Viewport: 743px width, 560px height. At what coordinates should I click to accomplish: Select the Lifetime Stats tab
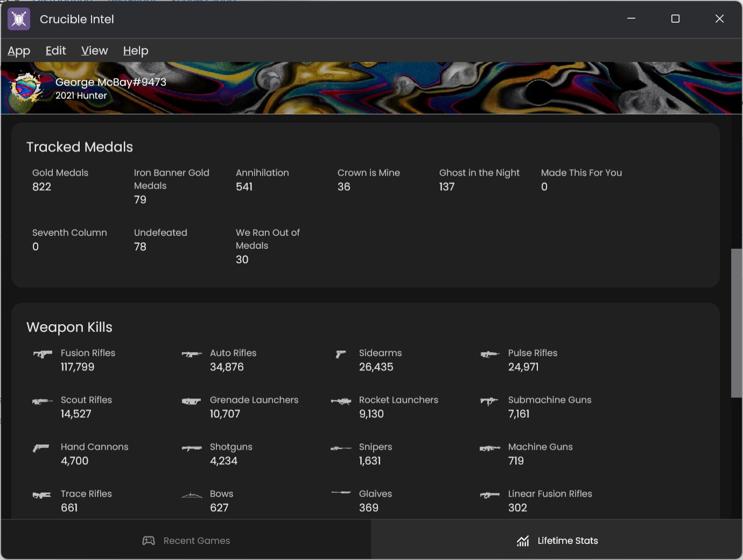point(557,541)
